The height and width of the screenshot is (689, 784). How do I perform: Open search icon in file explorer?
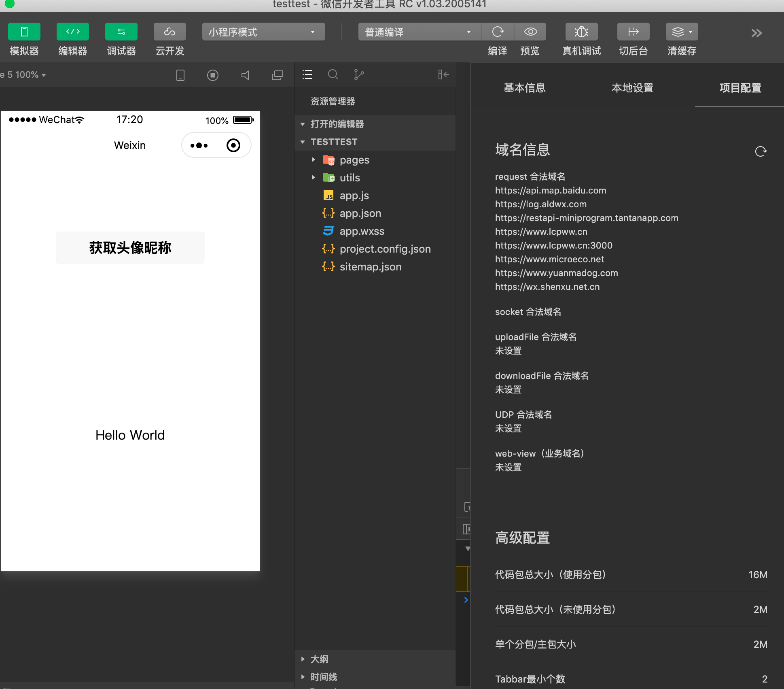click(333, 74)
